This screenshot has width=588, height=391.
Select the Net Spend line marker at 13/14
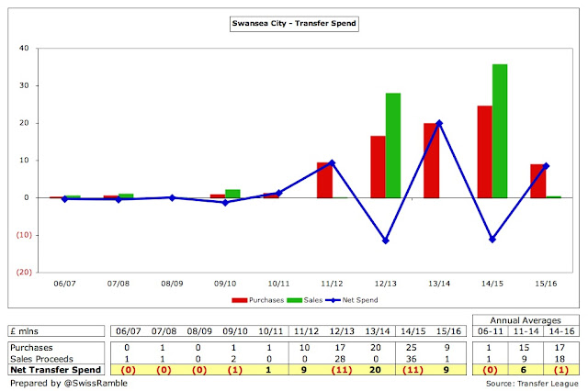439,123
